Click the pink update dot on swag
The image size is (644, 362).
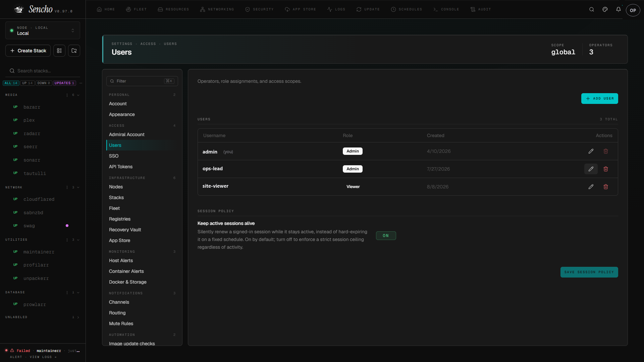(67, 226)
